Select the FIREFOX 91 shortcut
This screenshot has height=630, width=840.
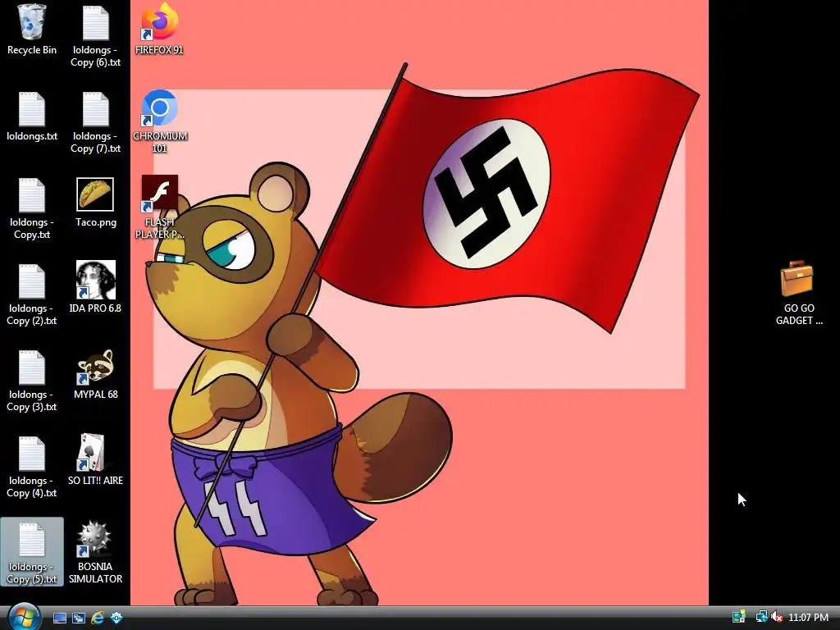(x=159, y=30)
